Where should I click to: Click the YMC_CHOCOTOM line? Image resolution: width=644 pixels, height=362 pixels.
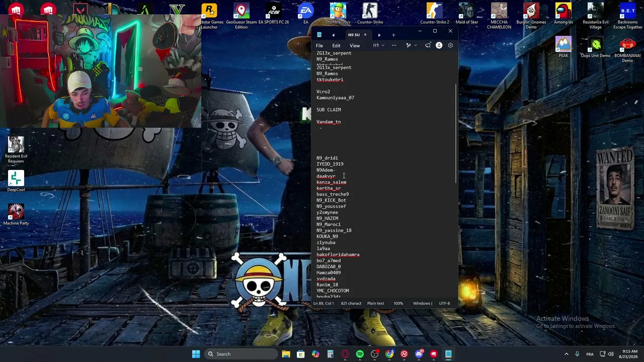(333, 291)
